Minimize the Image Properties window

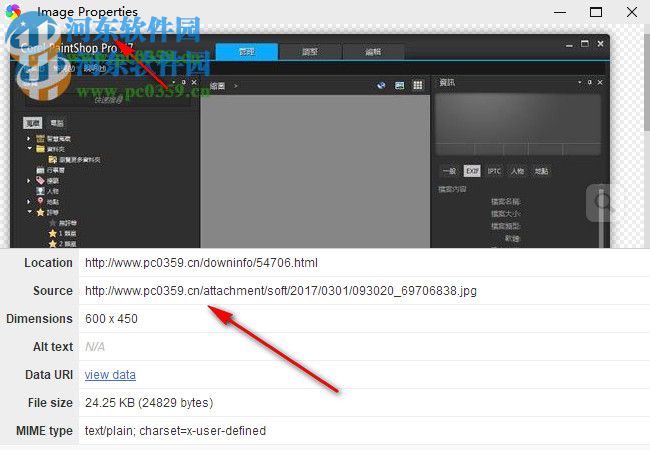click(560, 12)
